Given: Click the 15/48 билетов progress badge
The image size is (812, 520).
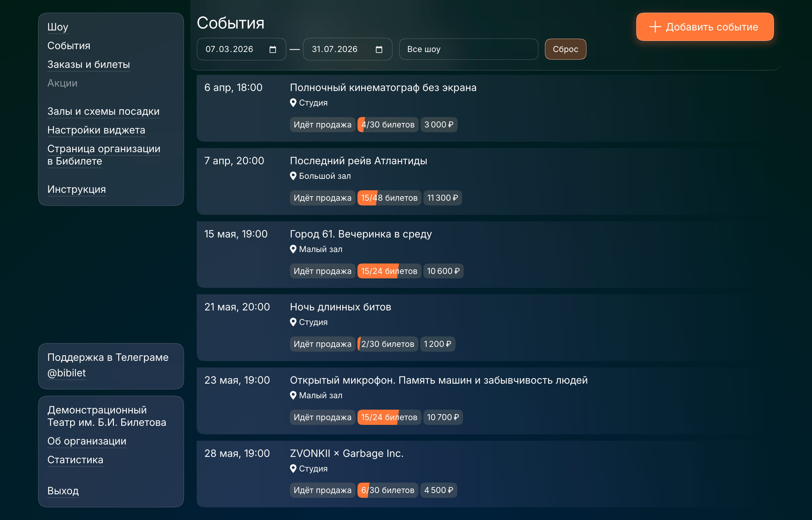Looking at the screenshot, I should tap(389, 198).
